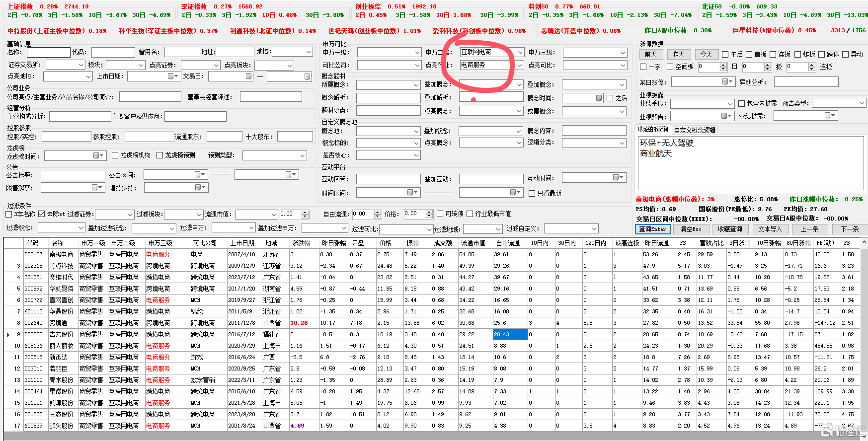The width and height of the screenshot is (868, 441).
Task: Select saved query 商业航天
Action: (x=656, y=153)
